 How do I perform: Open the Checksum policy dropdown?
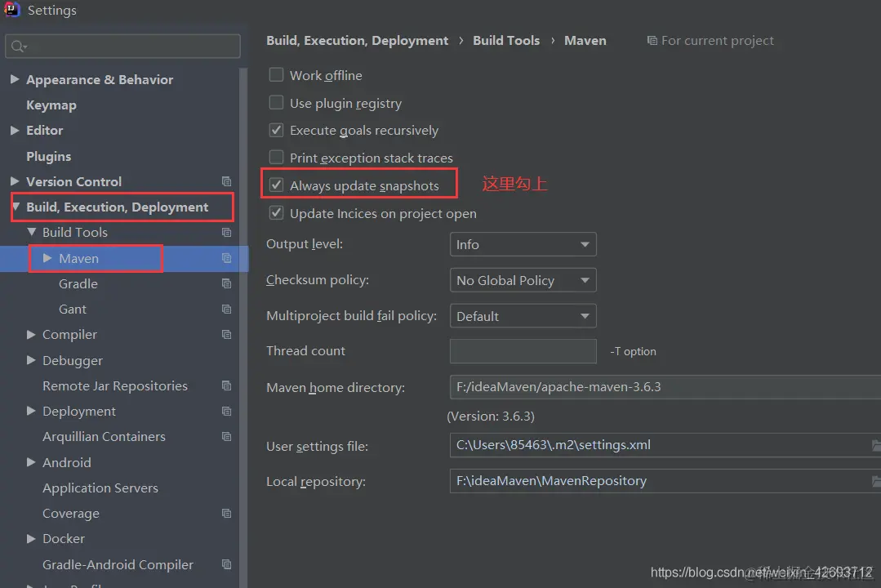coord(523,280)
